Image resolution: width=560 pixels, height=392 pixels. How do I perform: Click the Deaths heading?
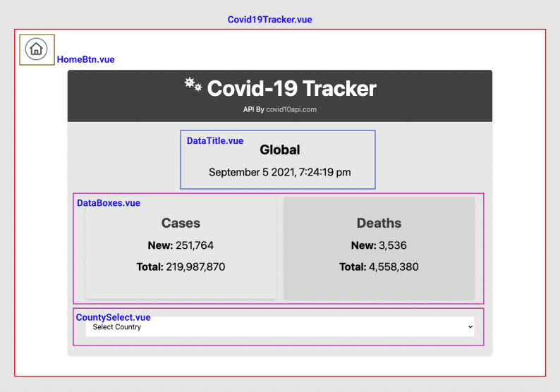point(379,223)
